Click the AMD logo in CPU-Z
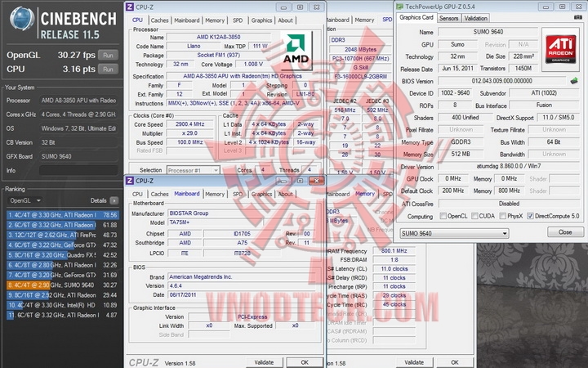The image size is (588, 368). (296, 51)
